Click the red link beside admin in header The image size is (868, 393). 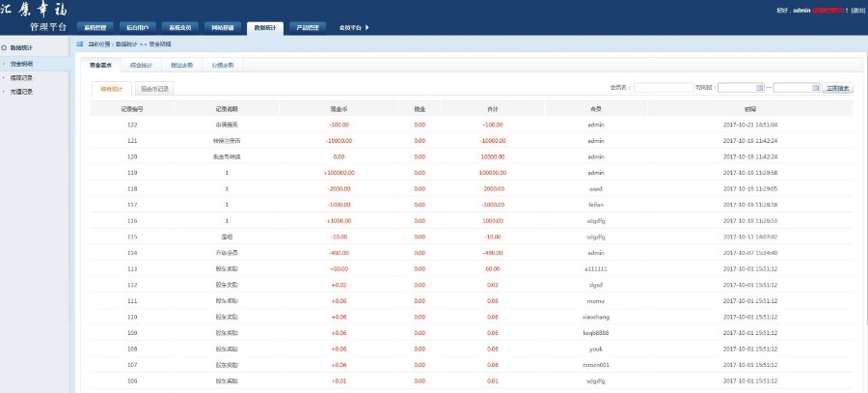828,11
